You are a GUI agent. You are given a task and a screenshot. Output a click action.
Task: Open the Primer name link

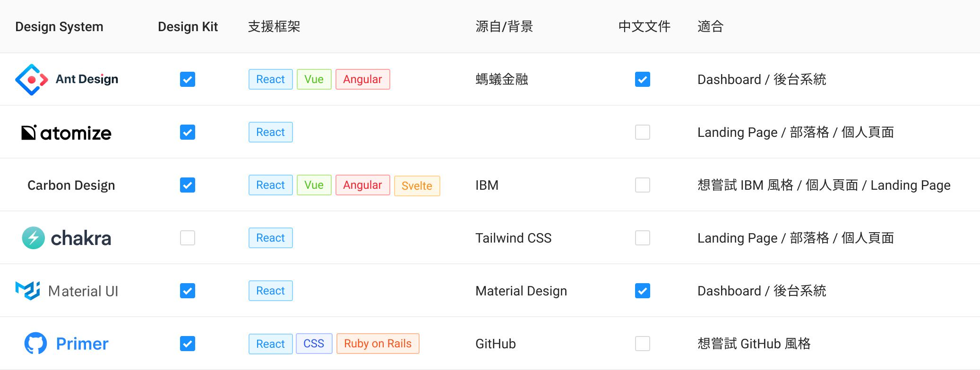pyautogui.click(x=82, y=344)
